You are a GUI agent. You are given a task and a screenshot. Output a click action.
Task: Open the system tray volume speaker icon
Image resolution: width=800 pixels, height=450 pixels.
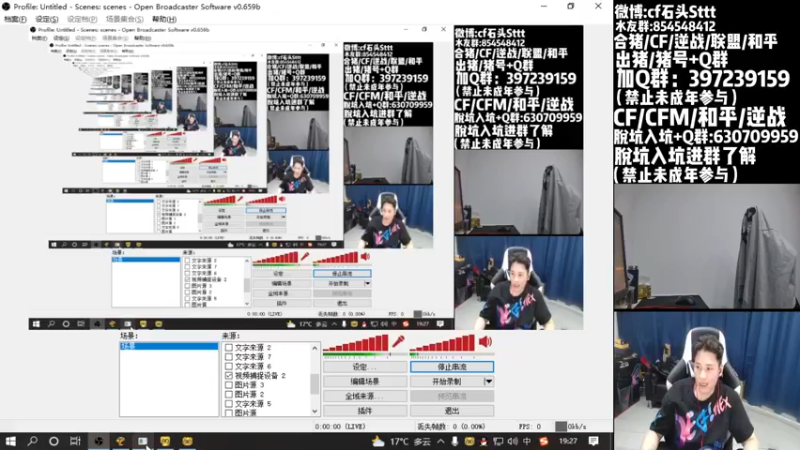[512, 441]
